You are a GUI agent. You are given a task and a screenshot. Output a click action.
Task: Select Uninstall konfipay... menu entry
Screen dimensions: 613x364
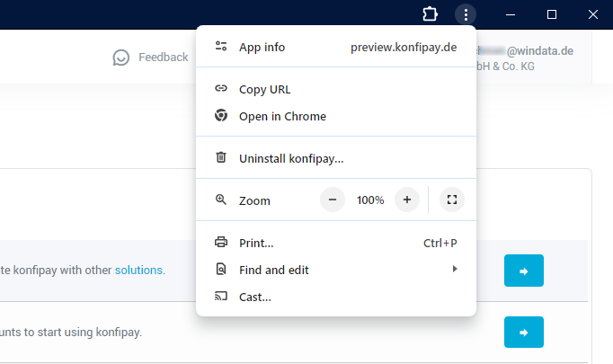coord(291,158)
